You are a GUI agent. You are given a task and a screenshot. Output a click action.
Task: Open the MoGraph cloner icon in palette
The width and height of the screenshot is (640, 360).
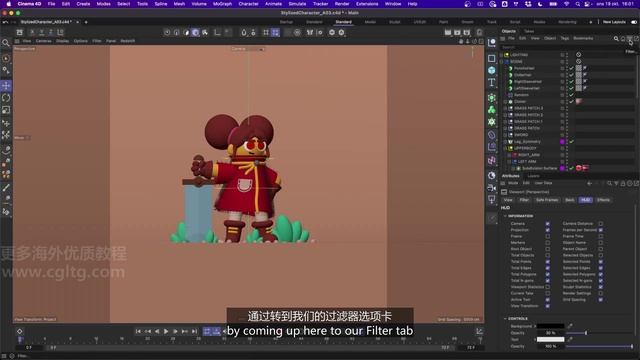(x=492, y=109)
